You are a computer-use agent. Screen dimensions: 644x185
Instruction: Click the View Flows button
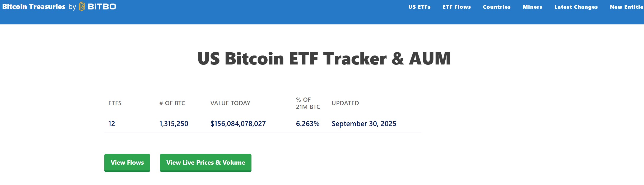click(127, 163)
